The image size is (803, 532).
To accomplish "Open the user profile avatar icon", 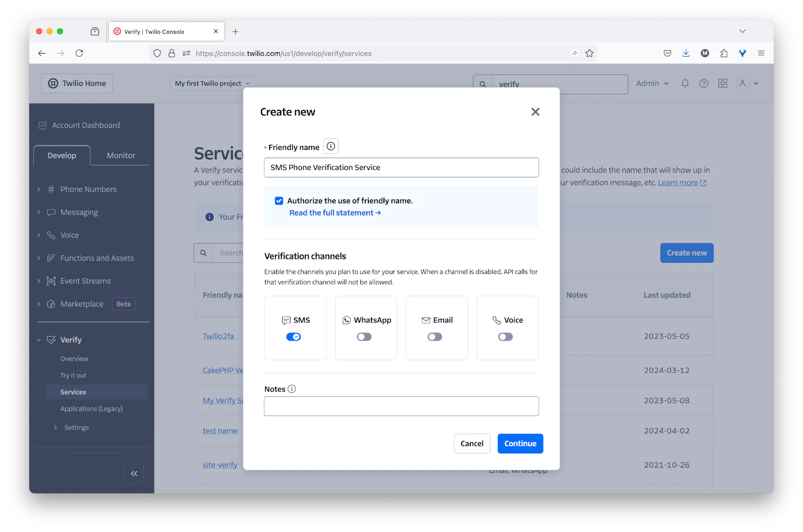I will coord(742,84).
